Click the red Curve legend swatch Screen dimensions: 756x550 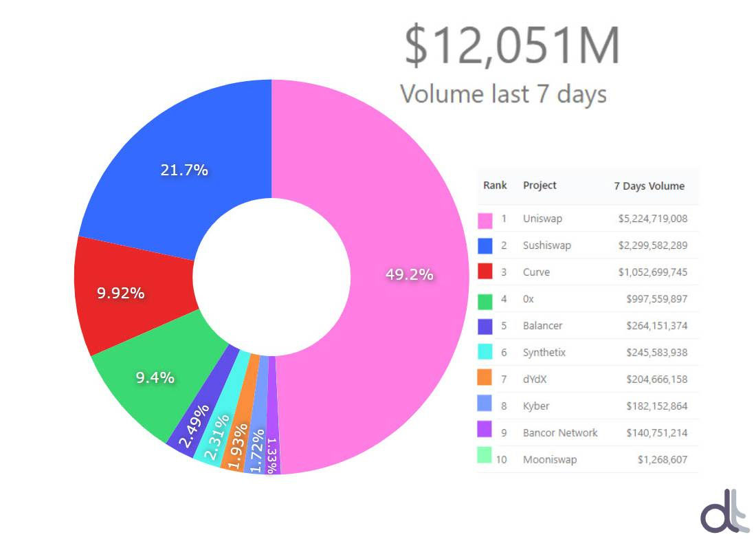(485, 271)
